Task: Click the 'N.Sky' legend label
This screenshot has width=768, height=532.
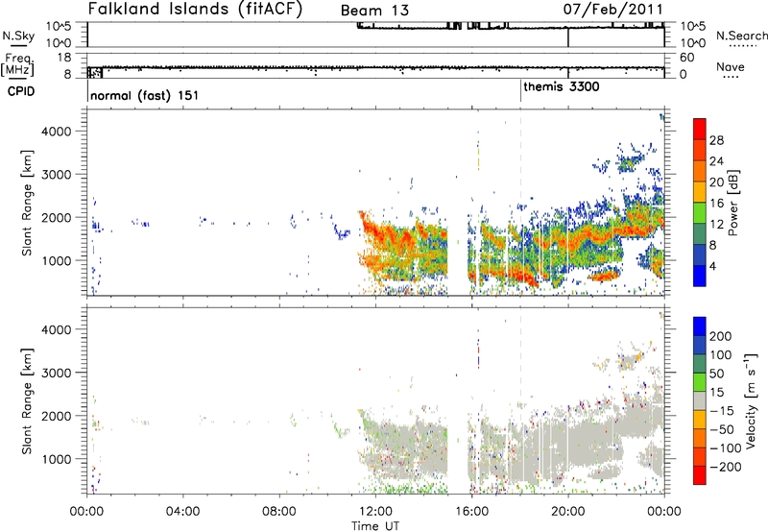Action: click(x=18, y=36)
